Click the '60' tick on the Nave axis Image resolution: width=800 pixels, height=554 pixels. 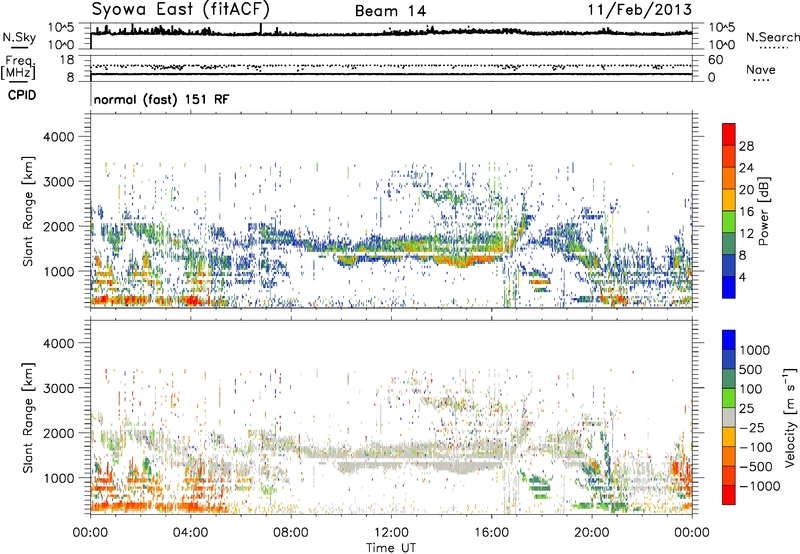pos(715,60)
